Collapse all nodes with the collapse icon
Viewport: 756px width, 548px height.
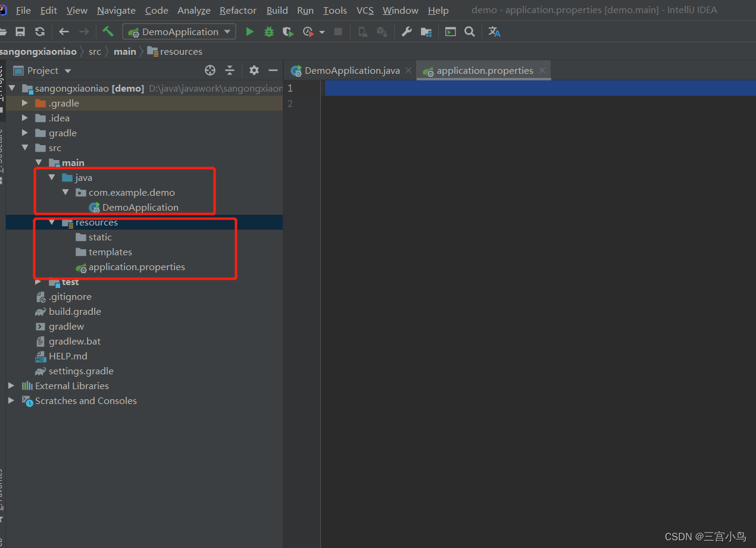[x=230, y=70]
